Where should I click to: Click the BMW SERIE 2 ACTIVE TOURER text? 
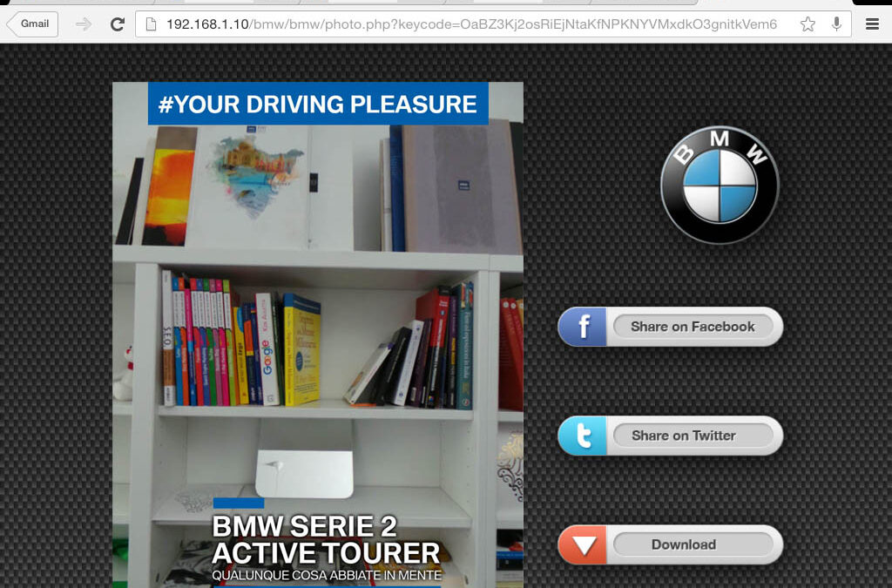coord(326,540)
